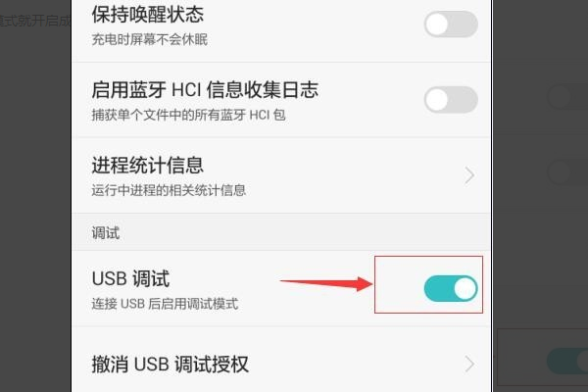Image resolution: width=588 pixels, height=392 pixels.
Task: Select the 保持唤醒状态 title text
Action: tap(148, 15)
